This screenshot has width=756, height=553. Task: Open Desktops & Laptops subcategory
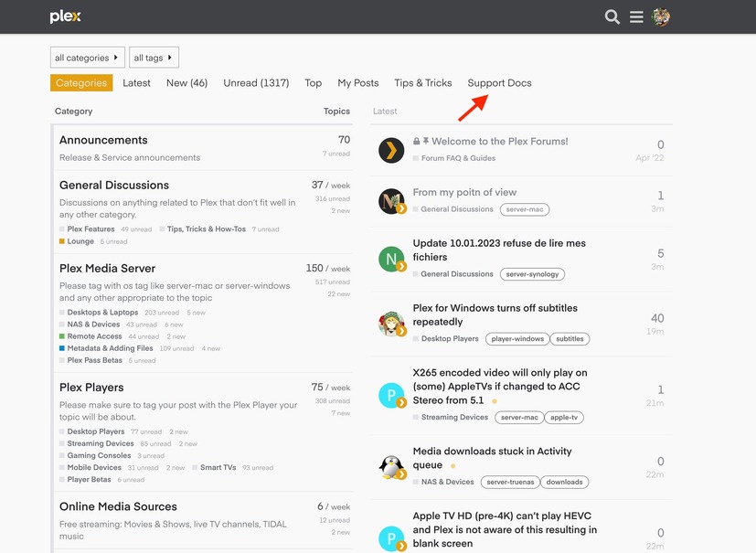[102, 313]
